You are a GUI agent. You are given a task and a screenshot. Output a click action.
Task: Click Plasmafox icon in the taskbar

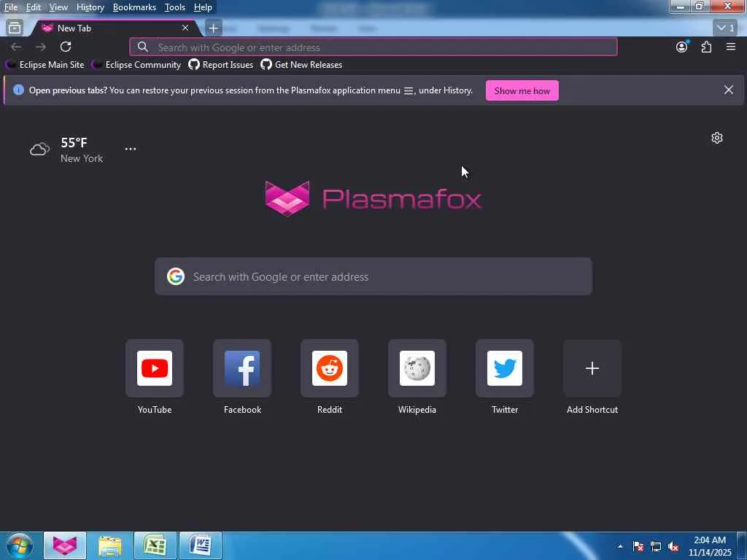click(65, 545)
